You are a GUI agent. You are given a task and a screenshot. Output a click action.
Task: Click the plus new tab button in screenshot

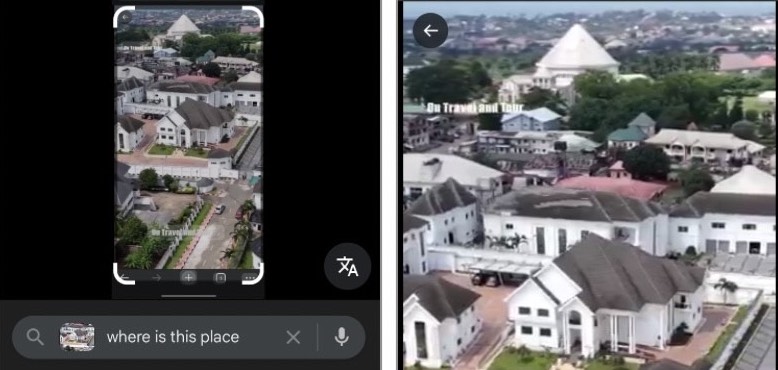[188, 277]
